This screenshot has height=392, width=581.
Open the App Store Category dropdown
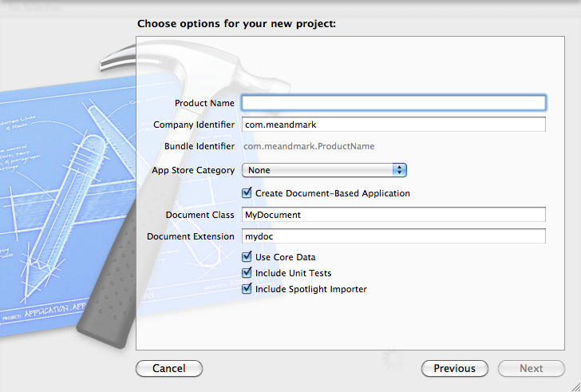[x=324, y=170]
